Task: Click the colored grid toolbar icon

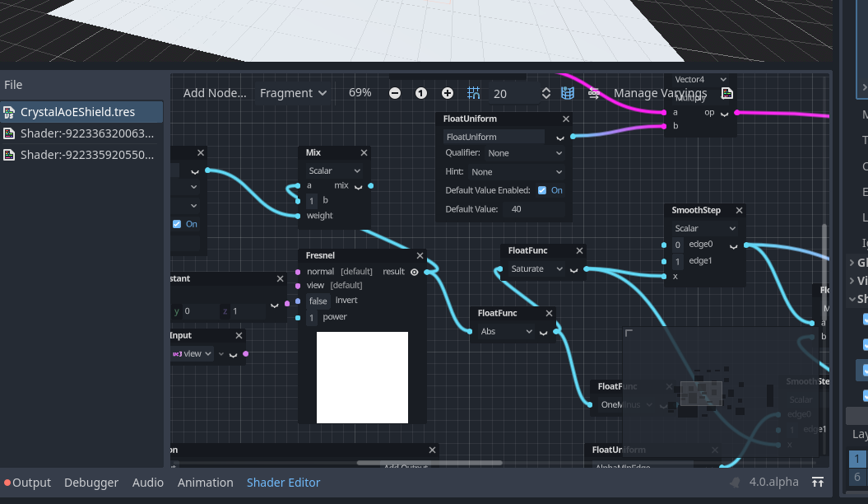Action: (x=567, y=93)
